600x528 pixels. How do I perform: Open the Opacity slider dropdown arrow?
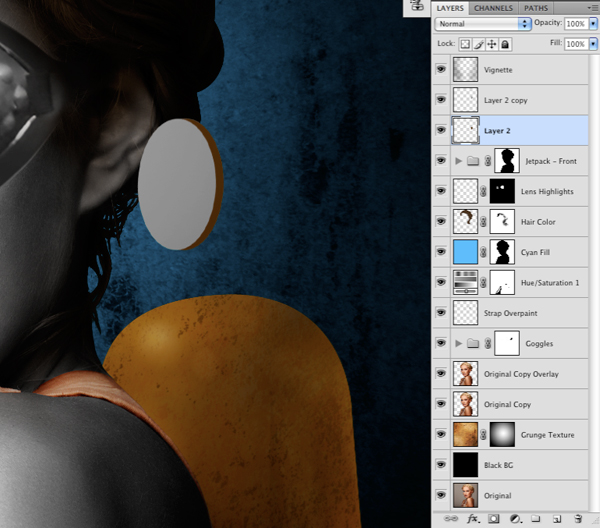pos(593,24)
